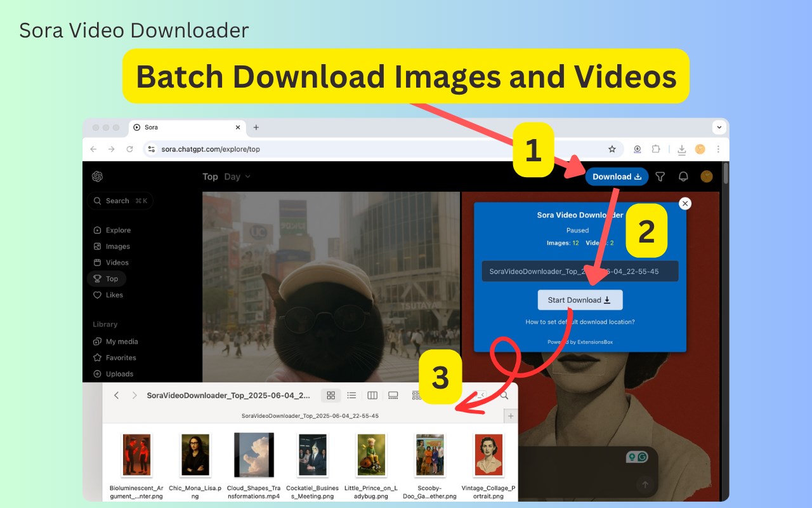812x508 pixels.
Task: Click the browser address bar URL
Action: pyautogui.click(x=211, y=149)
